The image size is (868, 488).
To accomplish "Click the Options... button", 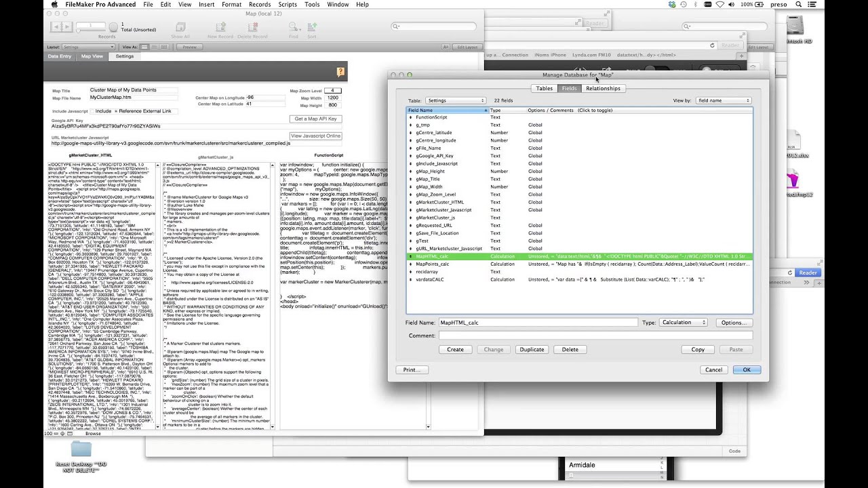I will 734,323.
